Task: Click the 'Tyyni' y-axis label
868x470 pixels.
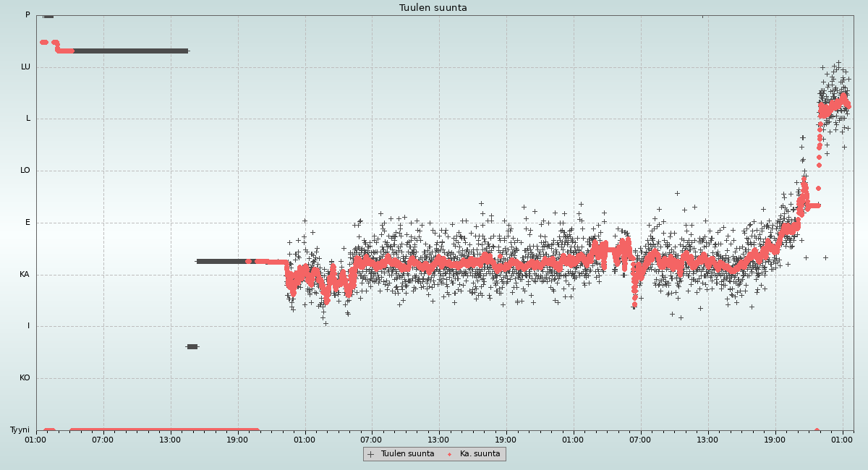Action: (x=20, y=430)
